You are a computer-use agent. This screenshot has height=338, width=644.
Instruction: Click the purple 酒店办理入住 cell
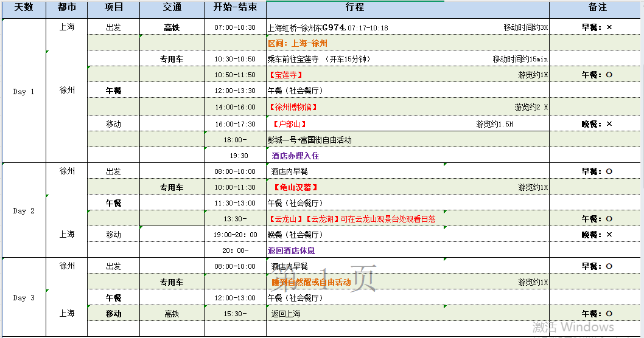click(x=295, y=156)
